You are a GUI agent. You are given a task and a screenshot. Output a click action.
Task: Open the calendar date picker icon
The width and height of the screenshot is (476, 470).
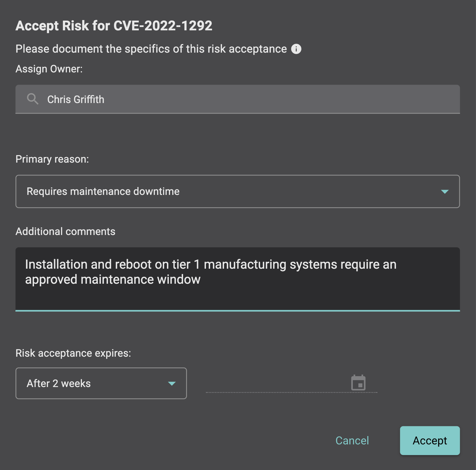coord(358,383)
